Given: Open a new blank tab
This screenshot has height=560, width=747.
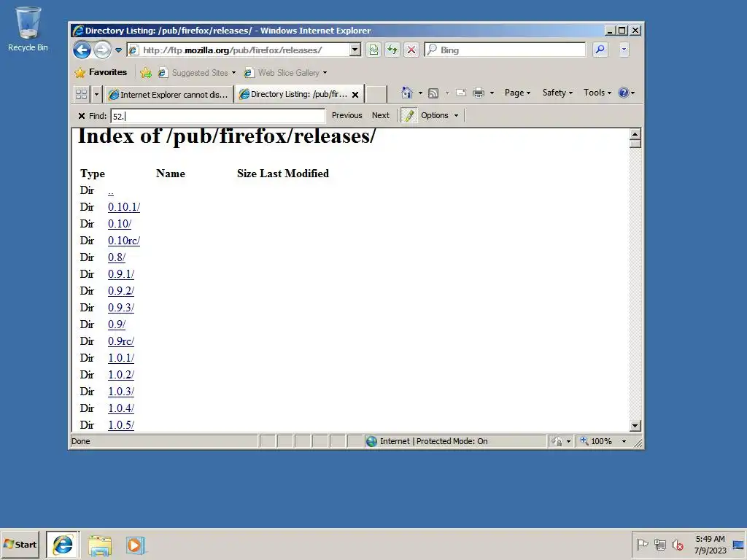Looking at the screenshot, I should pyautogui.click(x=376, y=94).
